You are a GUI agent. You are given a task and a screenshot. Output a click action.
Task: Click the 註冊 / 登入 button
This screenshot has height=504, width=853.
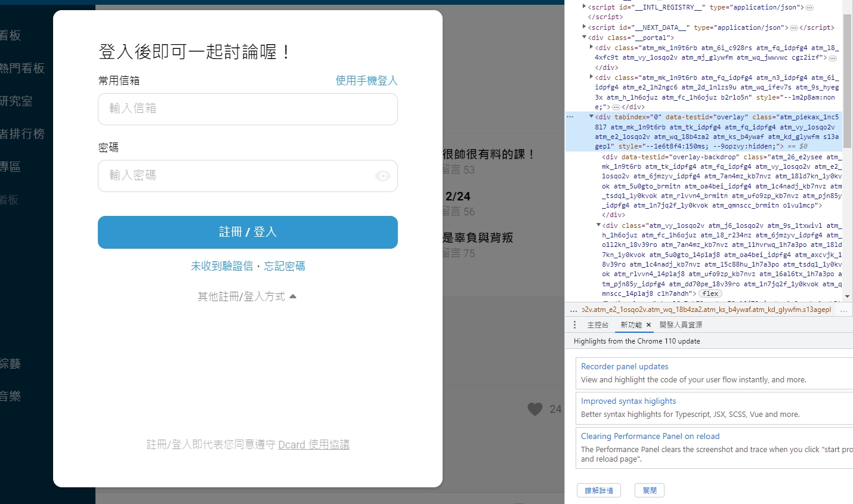248,232
